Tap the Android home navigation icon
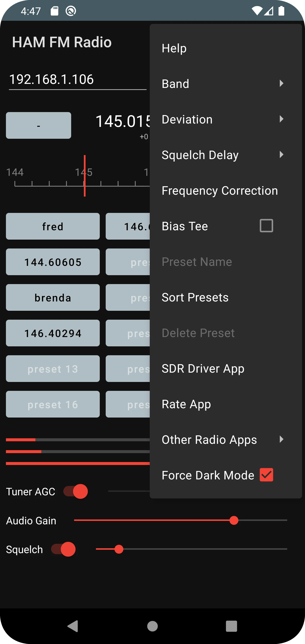This screenshot has width=305, height=644. (x=152, y=626)
